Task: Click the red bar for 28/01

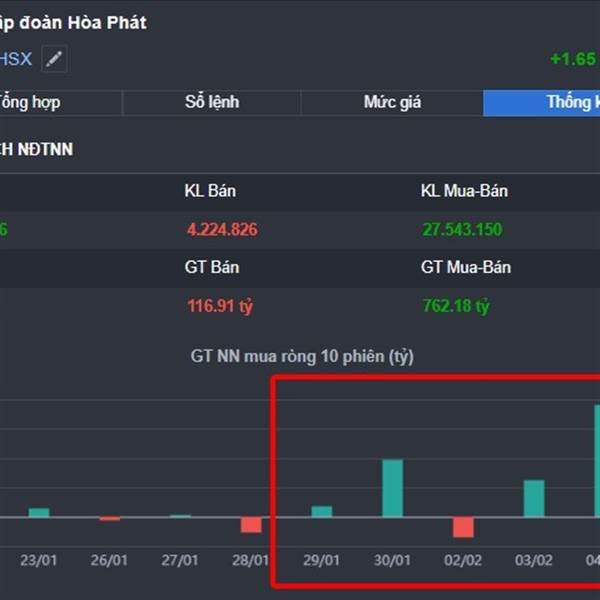Action: pos(251,525)
